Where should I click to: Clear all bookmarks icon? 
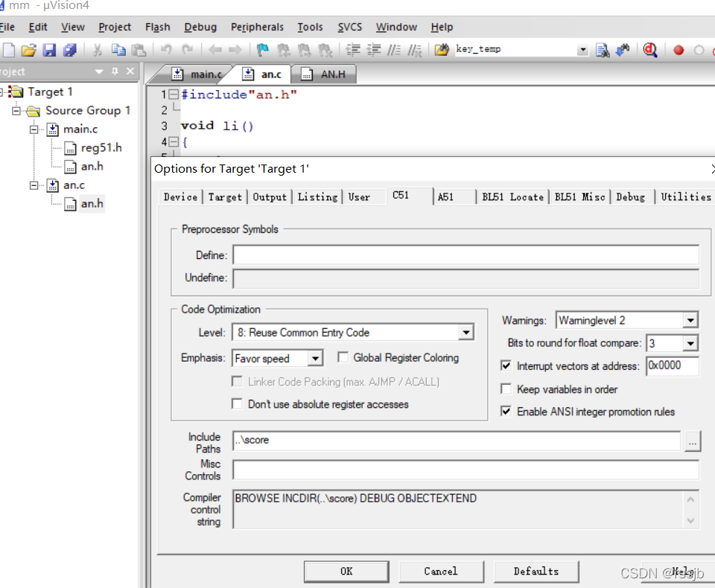click(325, 50)
